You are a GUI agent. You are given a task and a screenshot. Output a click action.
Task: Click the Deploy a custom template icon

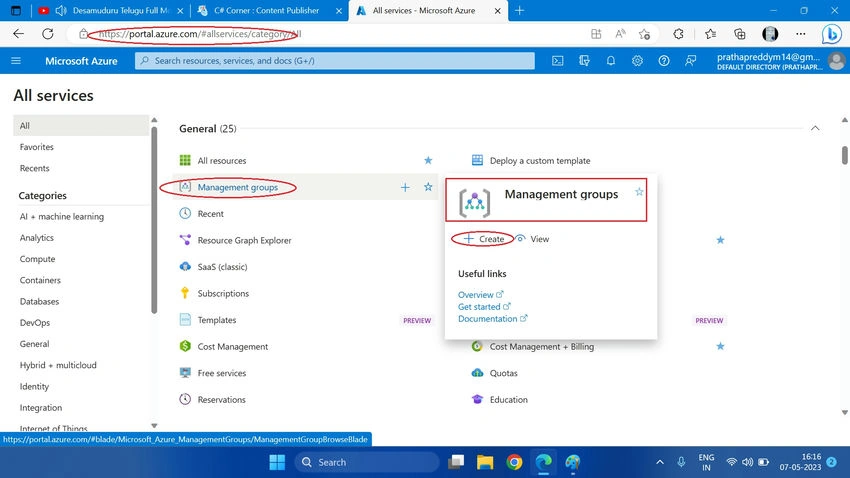(x=477, y=160)
